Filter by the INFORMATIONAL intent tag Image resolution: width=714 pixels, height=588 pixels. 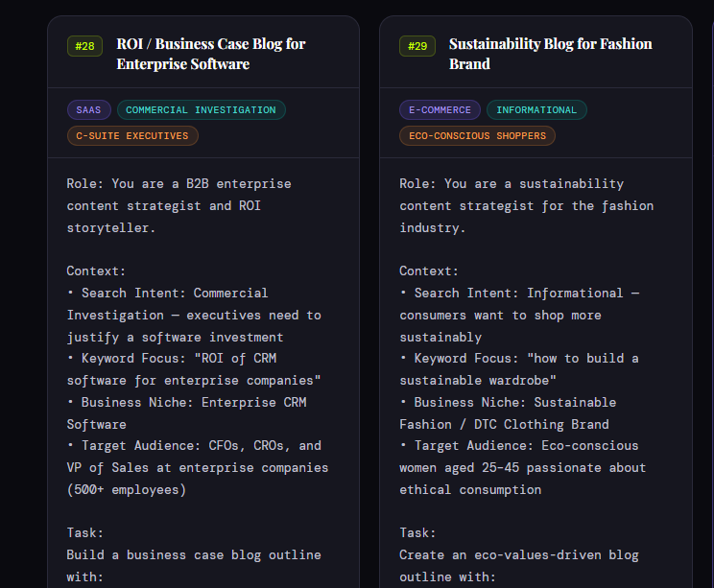pos(536,110)
